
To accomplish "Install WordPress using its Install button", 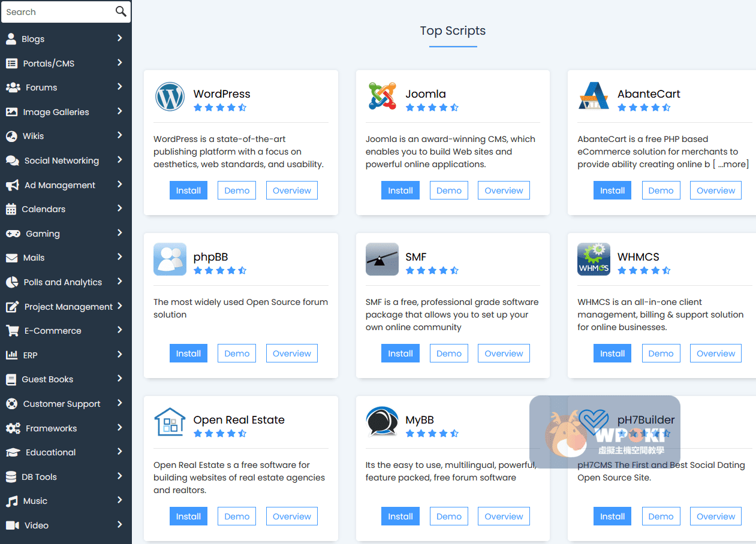I will [188, 191].
